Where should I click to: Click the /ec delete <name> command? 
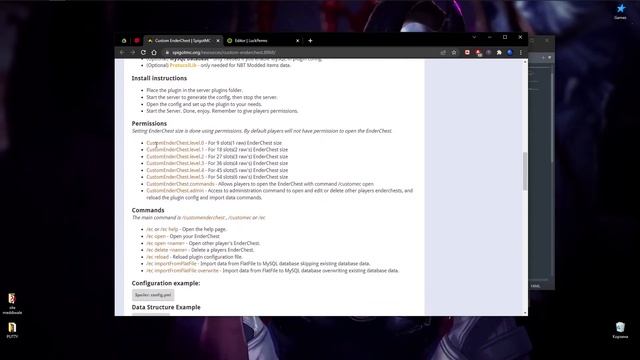[x=167, y=250]
